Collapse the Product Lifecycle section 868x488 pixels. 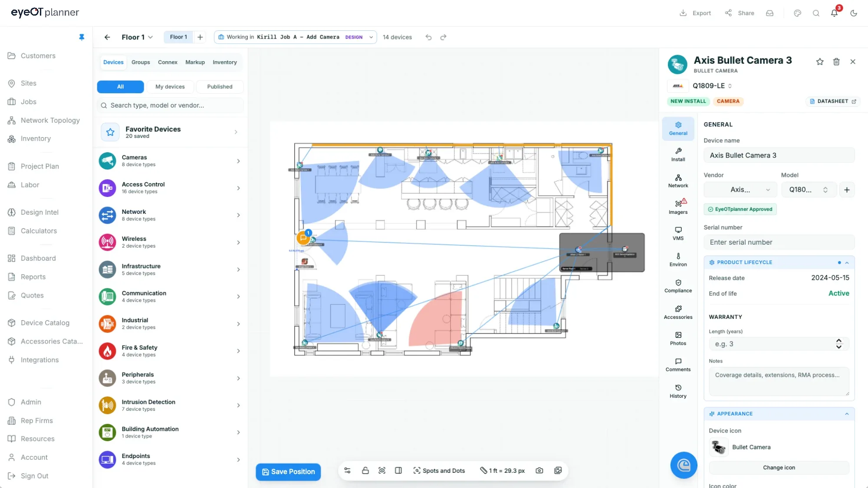[847, 262]
